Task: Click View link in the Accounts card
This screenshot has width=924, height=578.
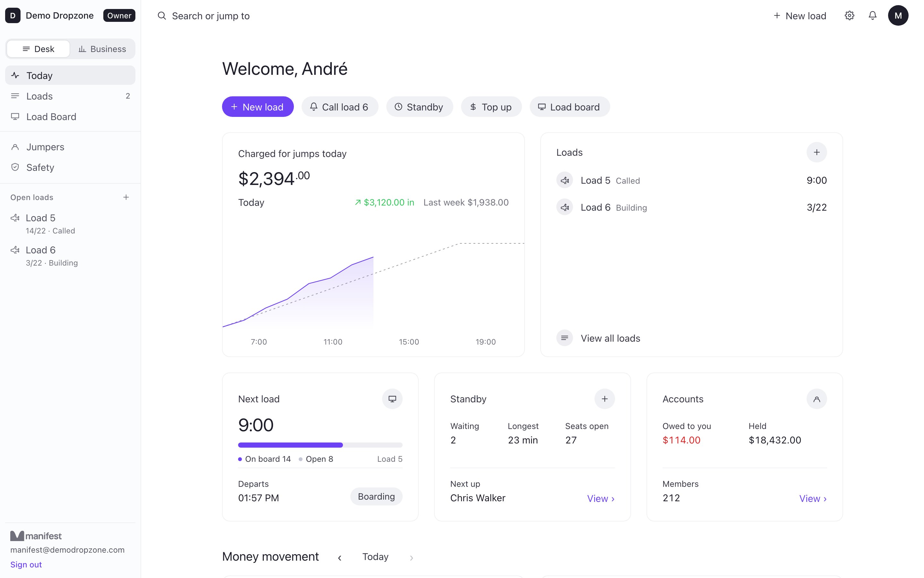Action: point(813,498)
